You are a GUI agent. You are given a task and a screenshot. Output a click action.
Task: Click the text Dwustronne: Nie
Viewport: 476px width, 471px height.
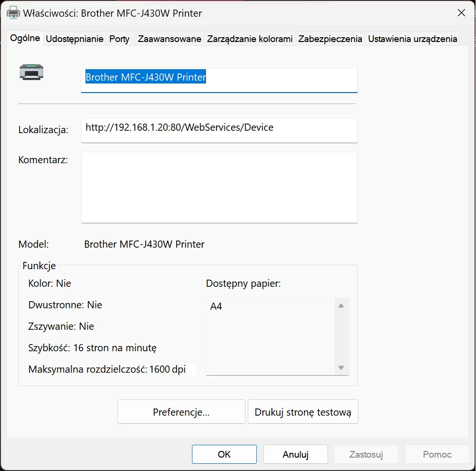(x=65, y=305)
